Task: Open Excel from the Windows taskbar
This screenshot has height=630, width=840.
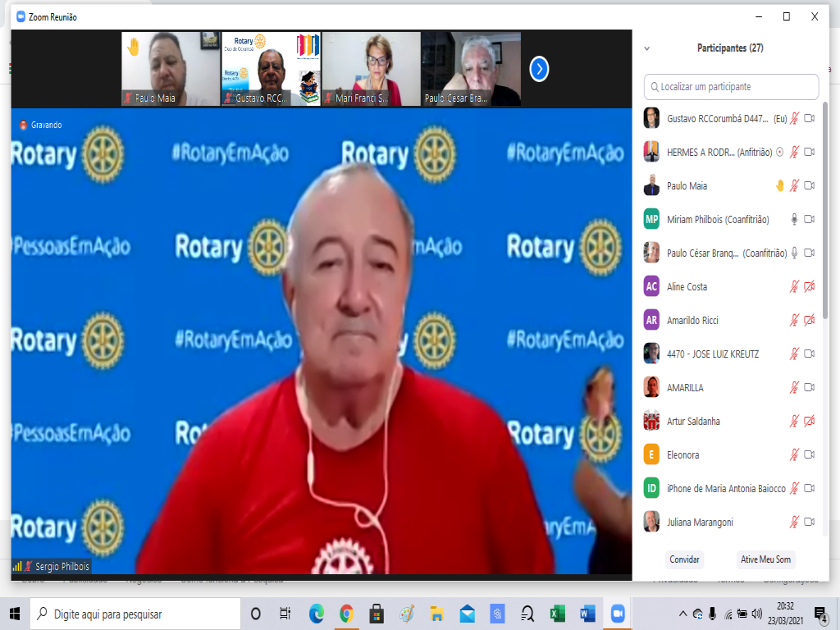Action: (557, 614)
